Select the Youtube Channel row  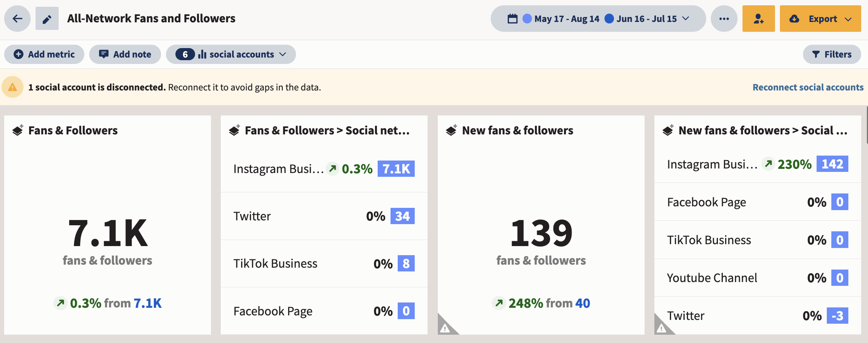tap(758, 278)
